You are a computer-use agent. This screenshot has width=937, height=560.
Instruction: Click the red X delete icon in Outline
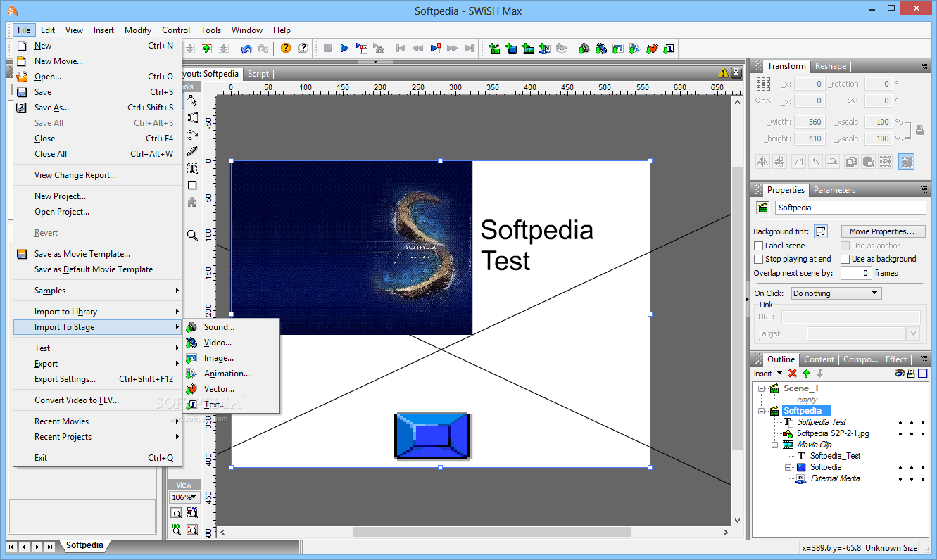(793, 374)
